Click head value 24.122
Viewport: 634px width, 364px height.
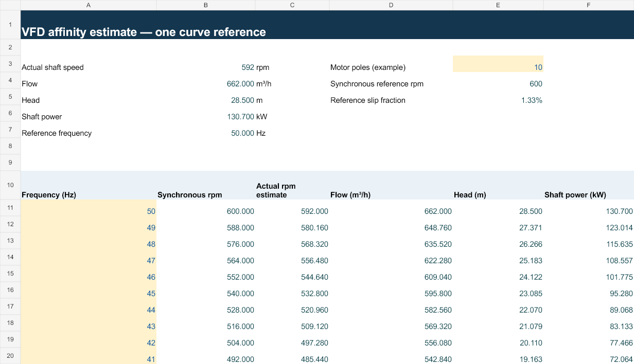(x=498, y=274)
